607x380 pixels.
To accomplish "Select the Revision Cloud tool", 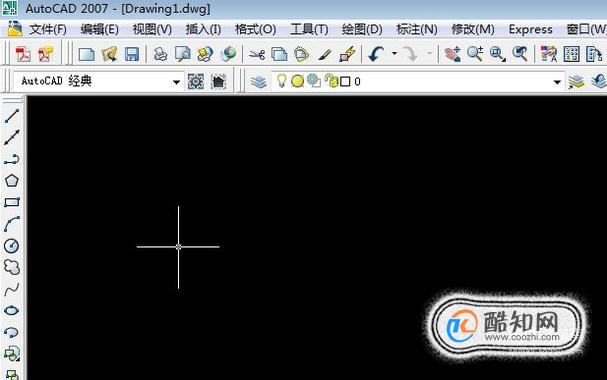I will pyautogui.click(x=12, y=267).
